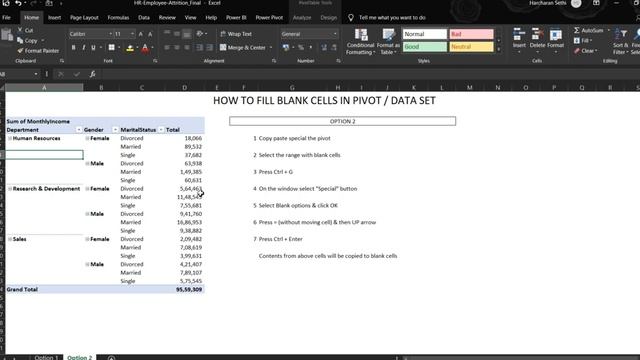Collapse Male under Sales
Image resolution: width=640 pixels, height=360 pixels.
(x=87, y=264)
